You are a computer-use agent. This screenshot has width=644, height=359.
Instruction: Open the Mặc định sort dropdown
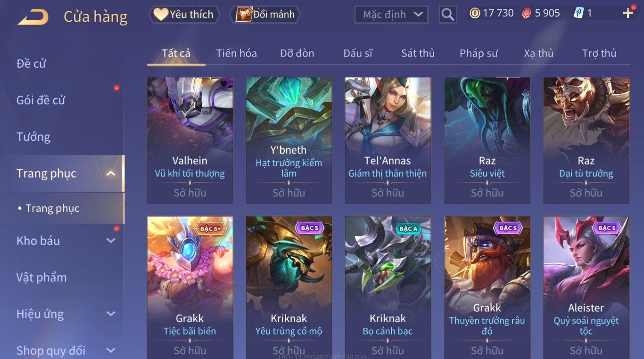click(391, 15)
